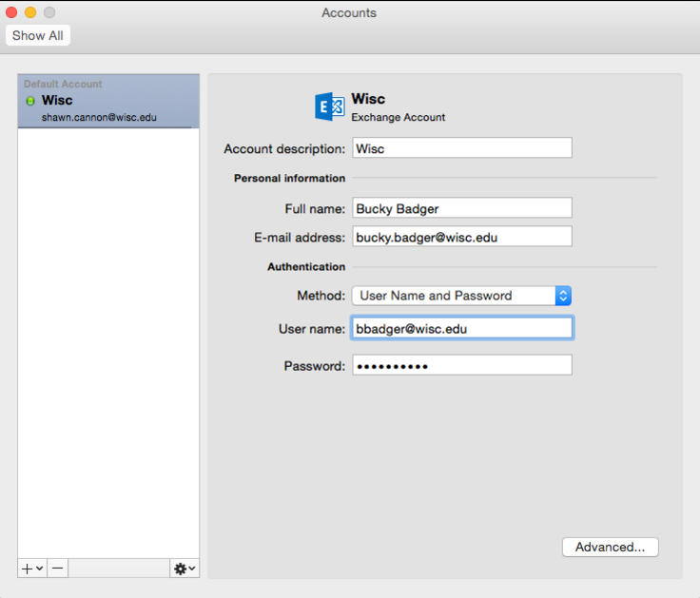Click the Show All button
The image size is (700, 598).
[38, 35]
